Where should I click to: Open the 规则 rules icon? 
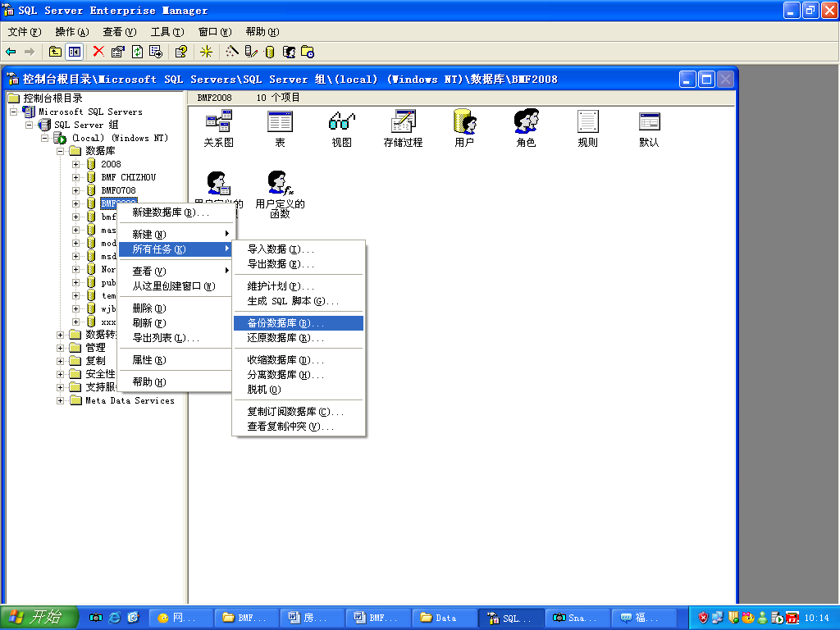587,129
